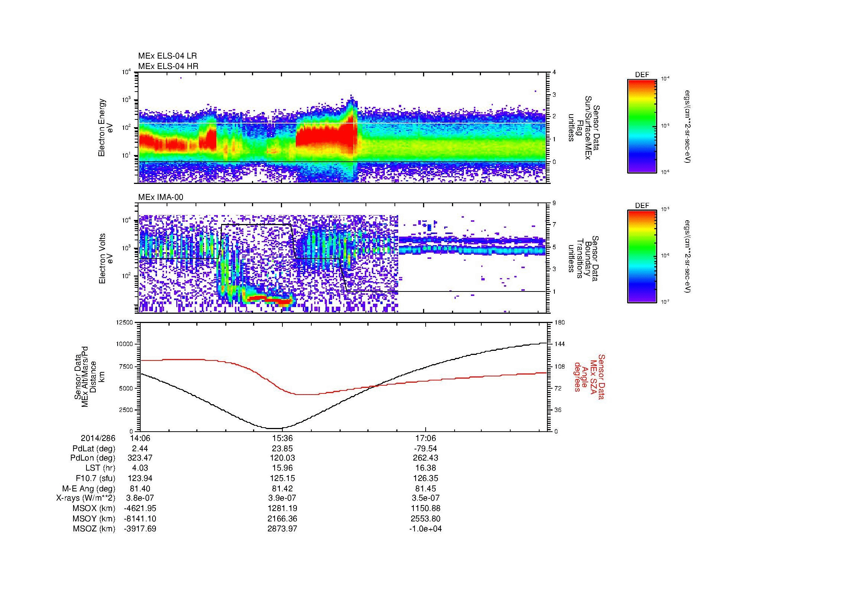This screenshot has width=868, height=613.
Task: Click the F10.7 value '126.35'
Action: 426,478
